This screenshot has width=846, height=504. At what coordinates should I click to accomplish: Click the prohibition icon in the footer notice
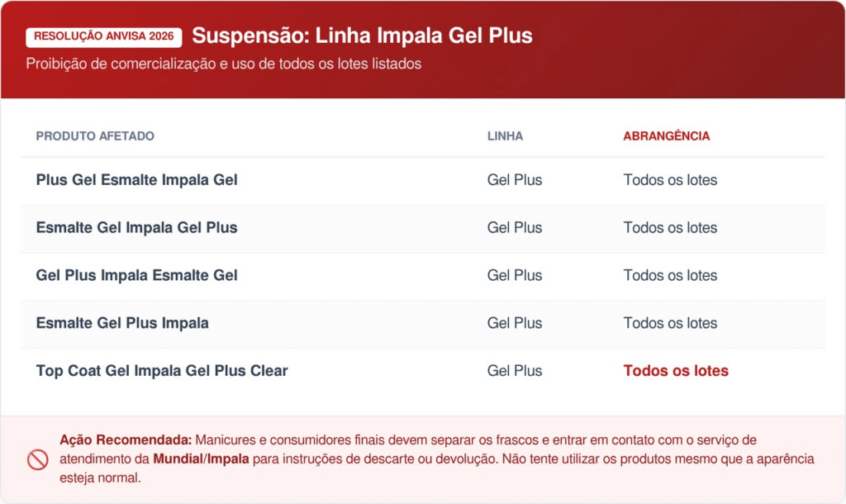point(38,459)
